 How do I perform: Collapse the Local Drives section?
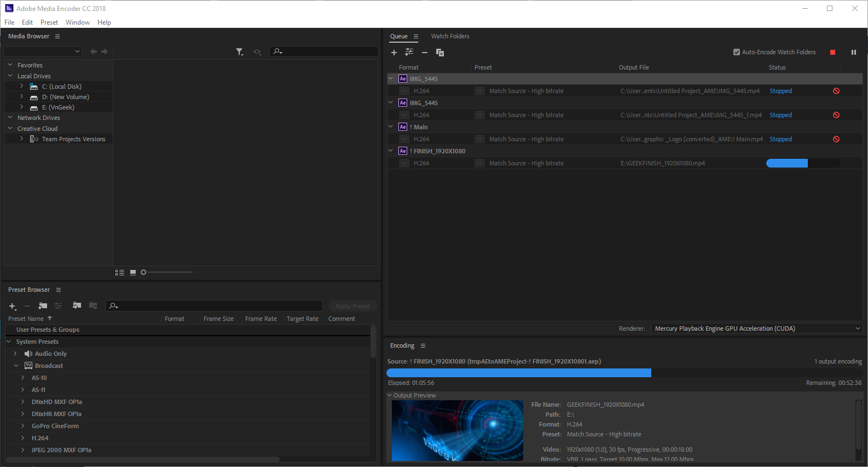coord(10,76)
